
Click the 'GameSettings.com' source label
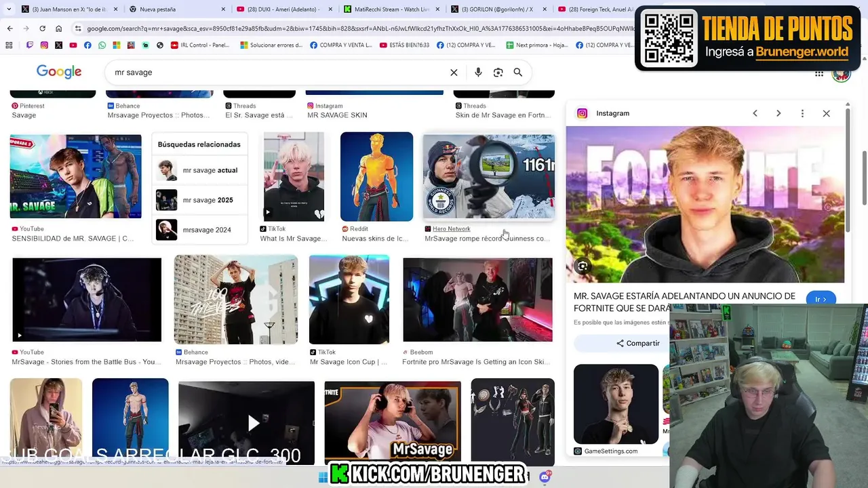[x=610, y=451]
